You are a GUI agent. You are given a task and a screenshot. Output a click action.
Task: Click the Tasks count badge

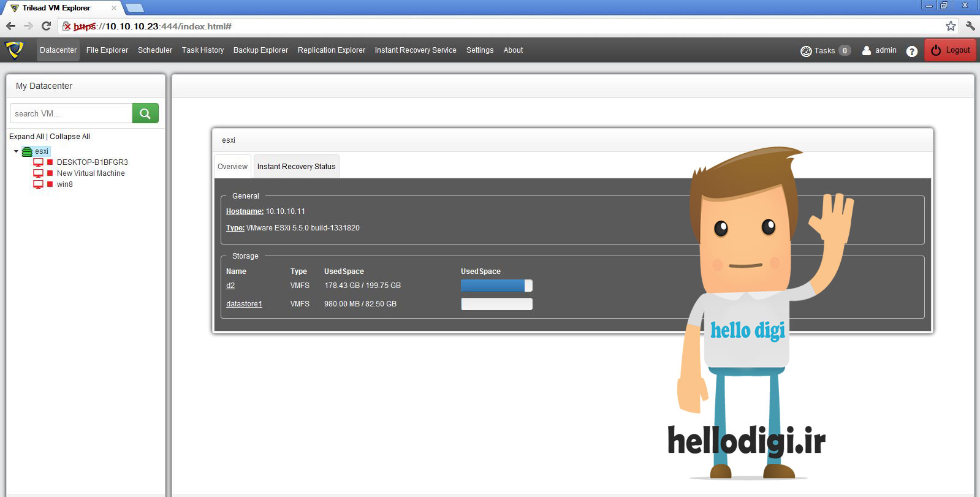click(845, 51)
